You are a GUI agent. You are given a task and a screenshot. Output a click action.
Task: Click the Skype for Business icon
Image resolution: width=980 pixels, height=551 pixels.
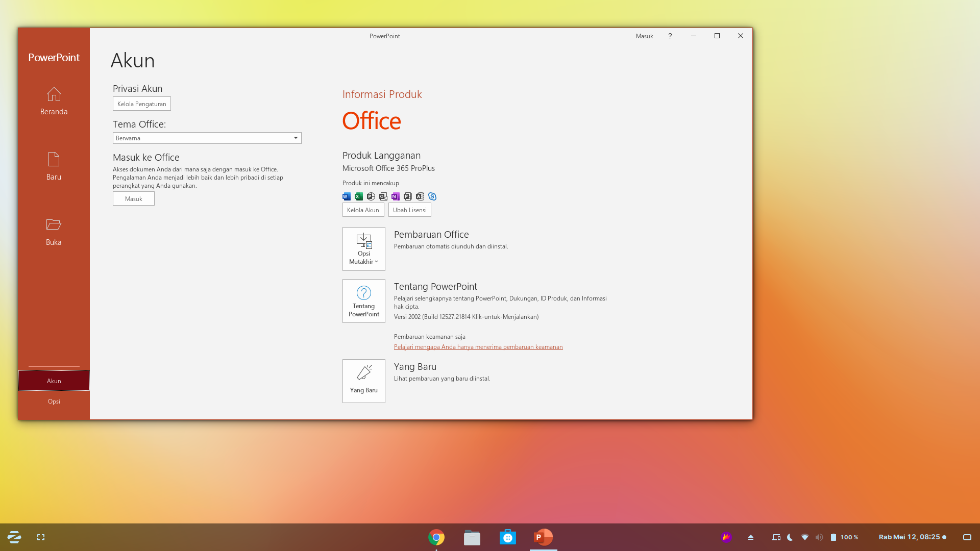[432, 196]
